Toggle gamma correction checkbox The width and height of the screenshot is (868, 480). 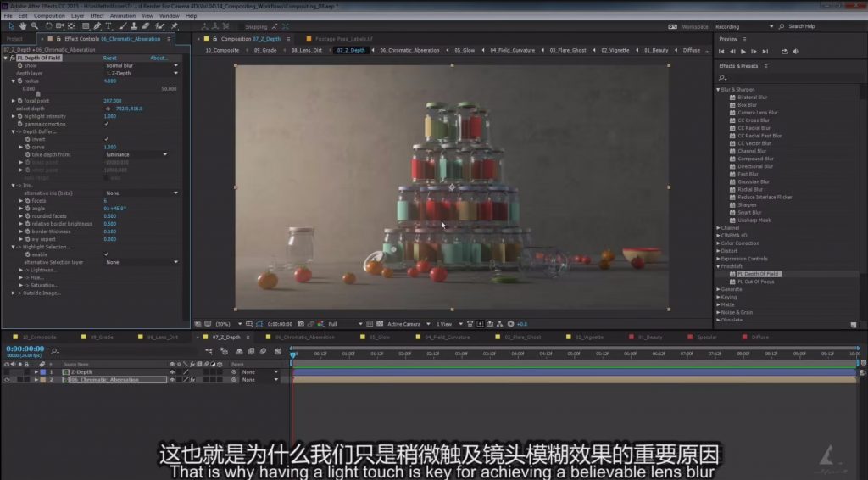(106, 124)
